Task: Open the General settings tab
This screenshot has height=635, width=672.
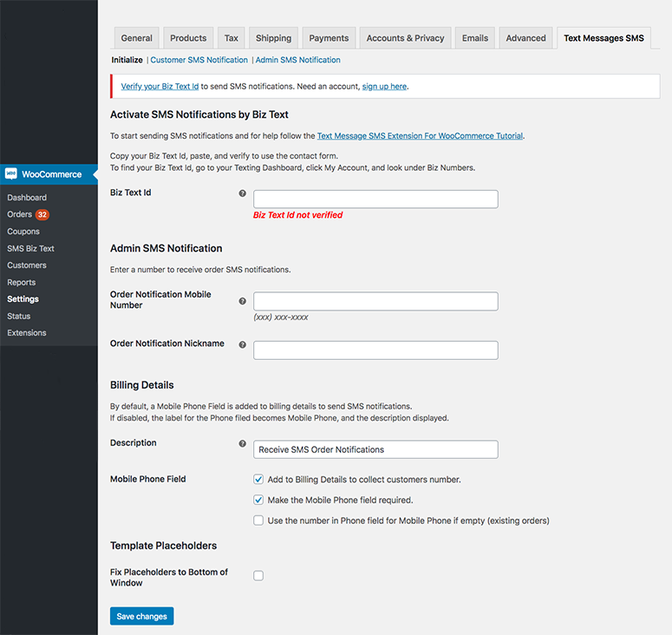Action: [x=137, y=38]
